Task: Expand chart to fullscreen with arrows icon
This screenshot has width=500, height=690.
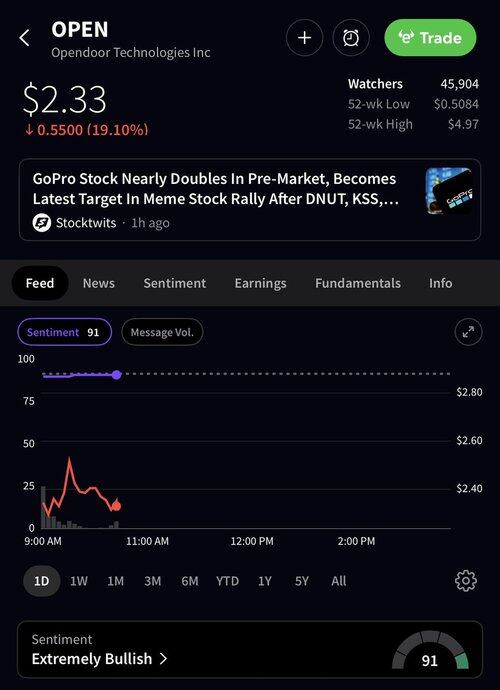Action: [x=468, y=332]
